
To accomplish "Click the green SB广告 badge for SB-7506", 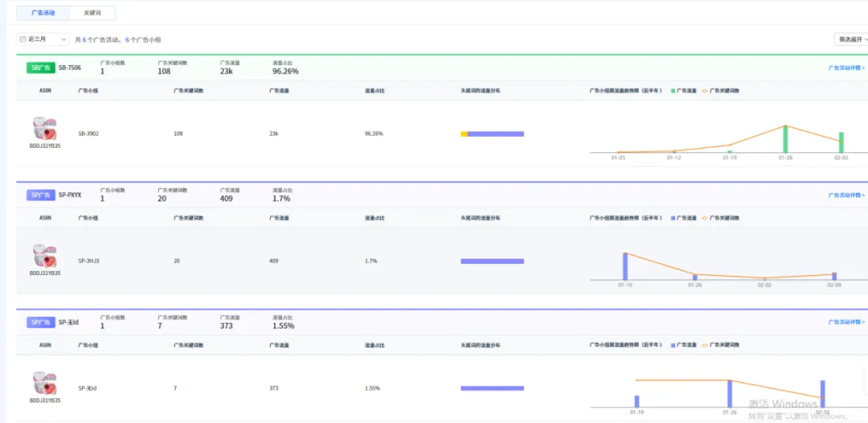I will 41,68.
